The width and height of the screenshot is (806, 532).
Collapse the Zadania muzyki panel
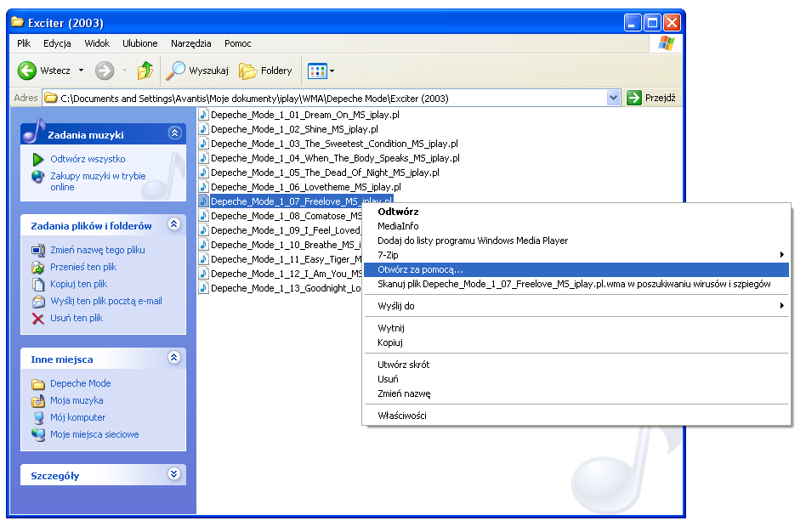[x=175, y=133]
